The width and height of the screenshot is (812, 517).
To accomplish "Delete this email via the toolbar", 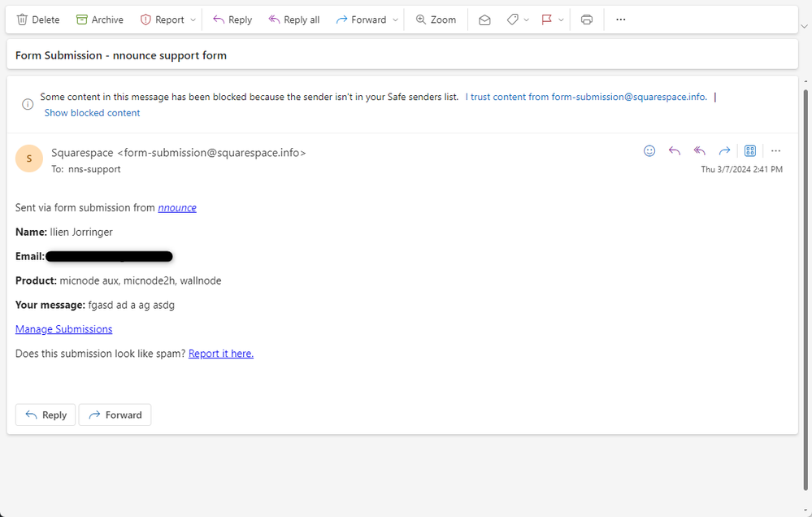I will [x=38, y=20].
